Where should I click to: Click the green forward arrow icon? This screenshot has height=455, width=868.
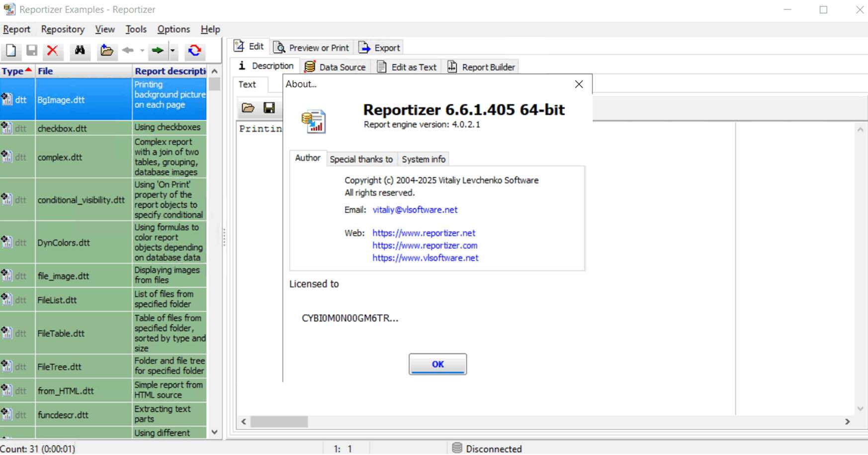pyautogui.click(x=158, y=50)
